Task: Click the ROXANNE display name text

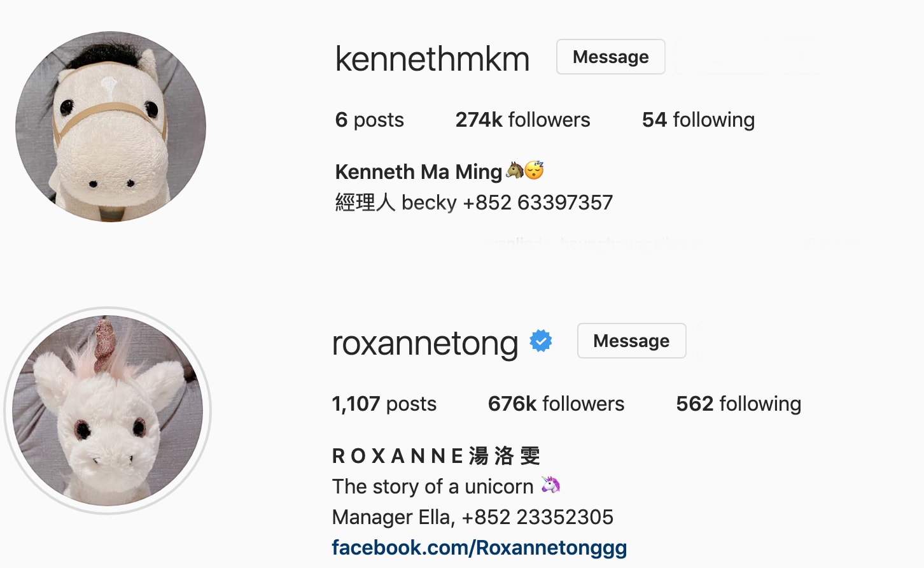Action: coord(437,456)
